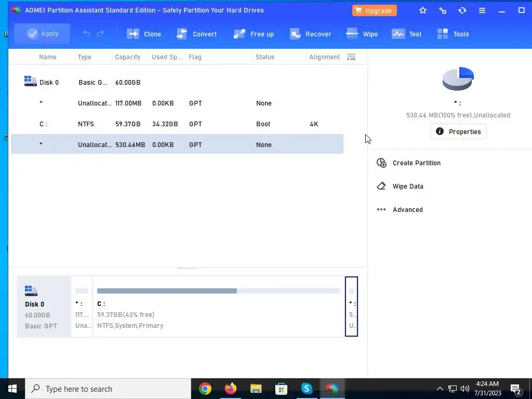Open Skype from taskbar

point(307,389)
